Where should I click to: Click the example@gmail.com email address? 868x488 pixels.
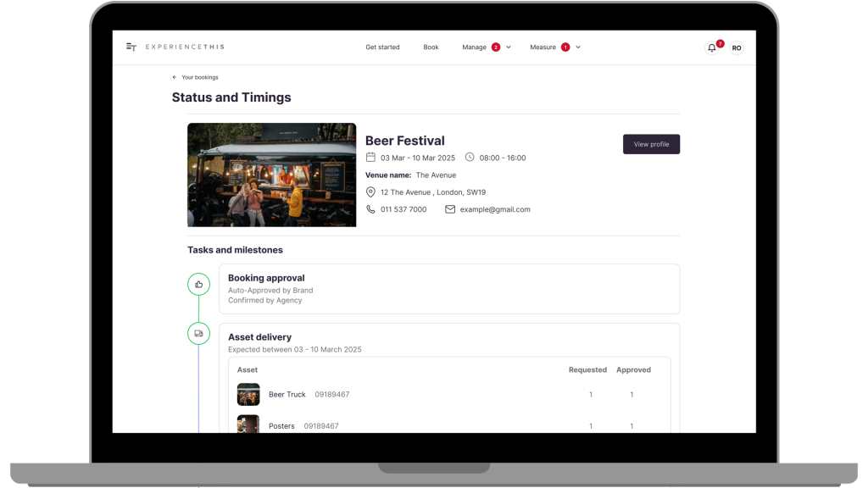(495, 209)
